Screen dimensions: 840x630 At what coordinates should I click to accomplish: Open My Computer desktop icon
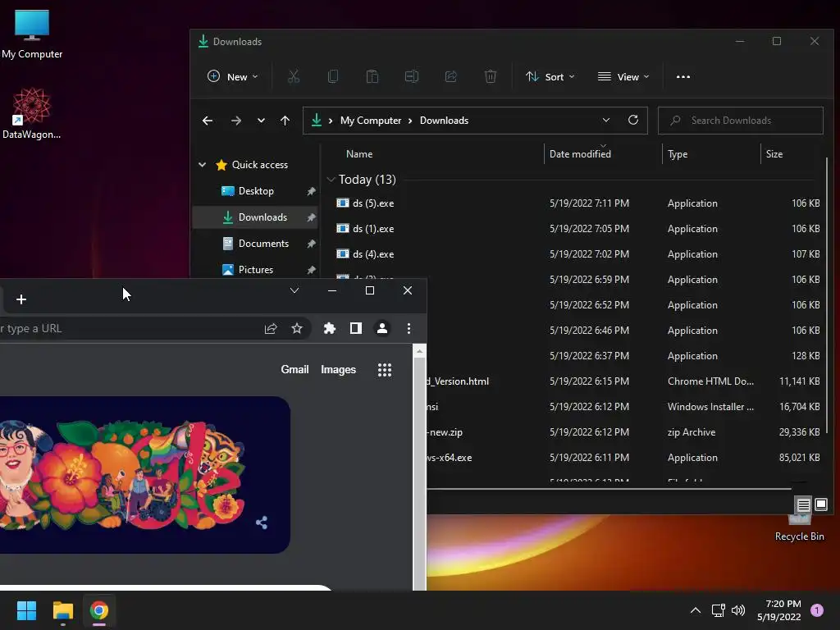(32, 33)
